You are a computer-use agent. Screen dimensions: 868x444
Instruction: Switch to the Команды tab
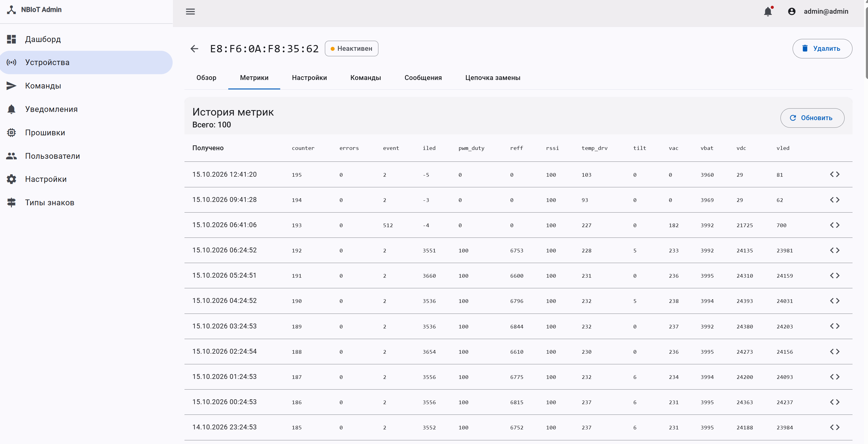click(366, 78)
